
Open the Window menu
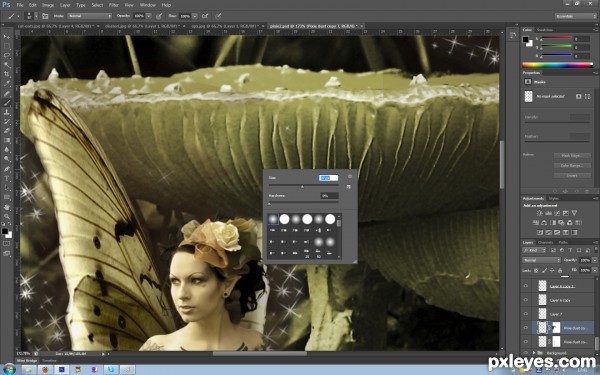tap(147, 5)
